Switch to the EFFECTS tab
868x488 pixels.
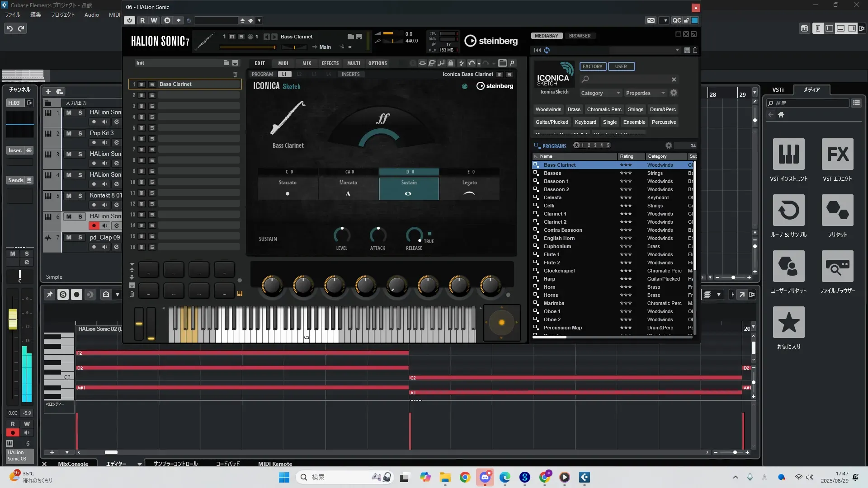click(330, 63)
